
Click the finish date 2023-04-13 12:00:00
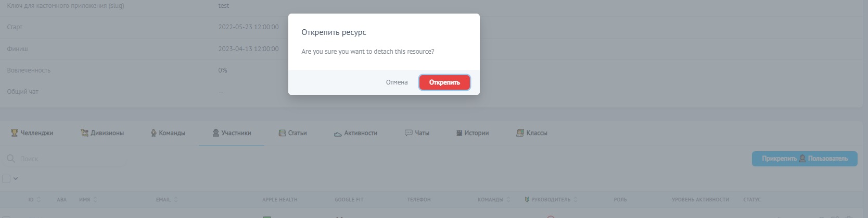[248, 49]
